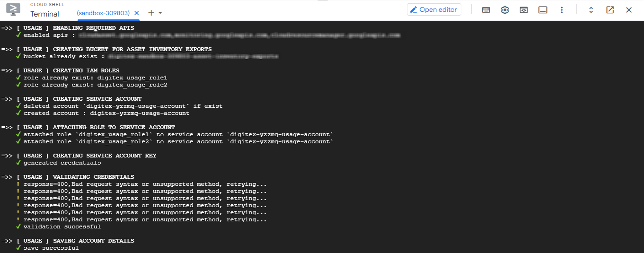The image size is (644, 253).
Task: Click the 'ENABLING REQUIRED APIS' heading line
Action: tap(93, 28)
